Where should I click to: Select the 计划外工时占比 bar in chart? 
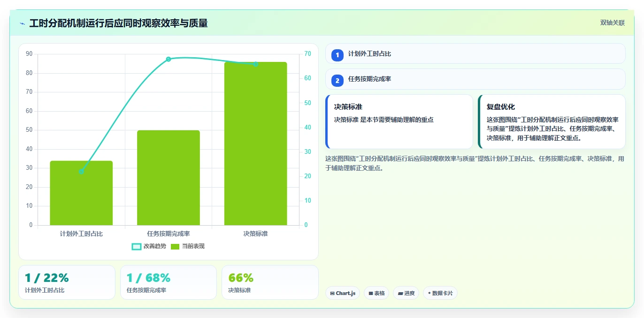coord(81,193)
